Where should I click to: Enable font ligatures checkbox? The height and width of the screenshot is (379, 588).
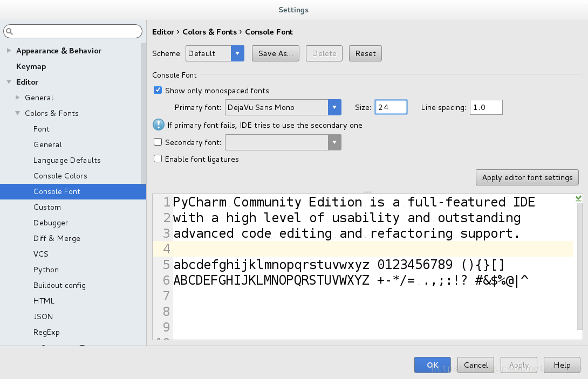point(158,159)
